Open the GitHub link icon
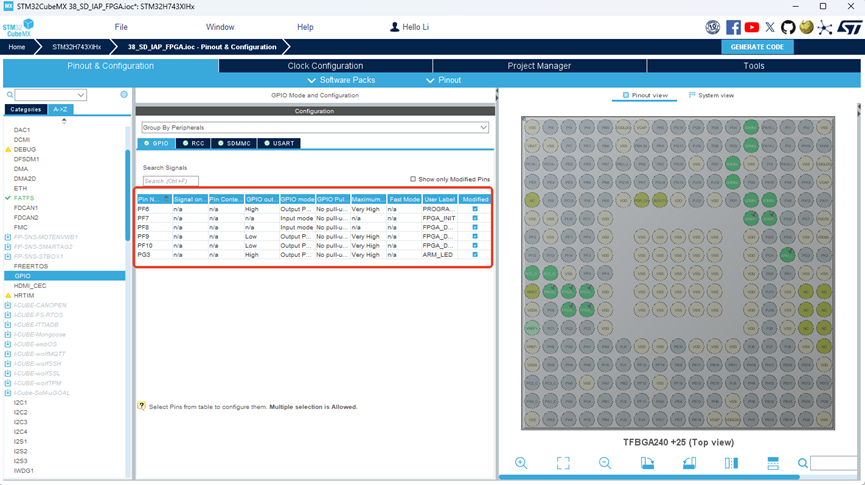The height and width of the screenshot is (485, 865). click(x=788, y=27)
